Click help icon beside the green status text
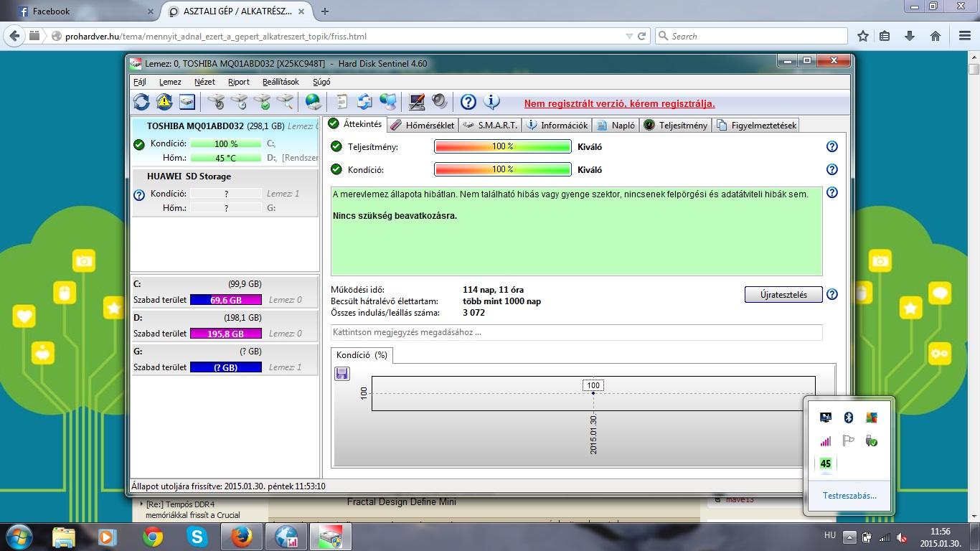The image size is (980, 551). click(x=832, y=192)
